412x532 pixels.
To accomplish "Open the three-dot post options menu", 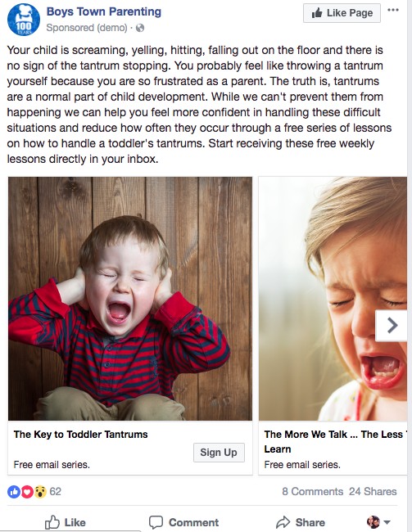I will coord(393,10).
